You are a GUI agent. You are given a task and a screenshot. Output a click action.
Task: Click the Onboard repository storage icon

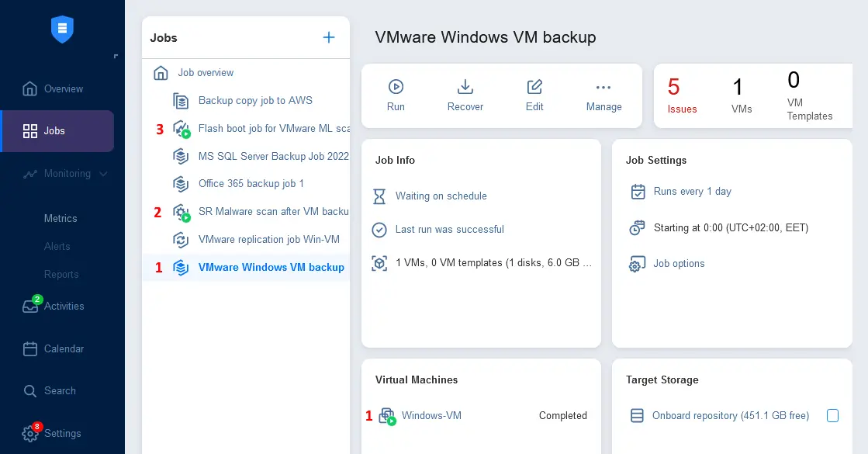(637, 415)
